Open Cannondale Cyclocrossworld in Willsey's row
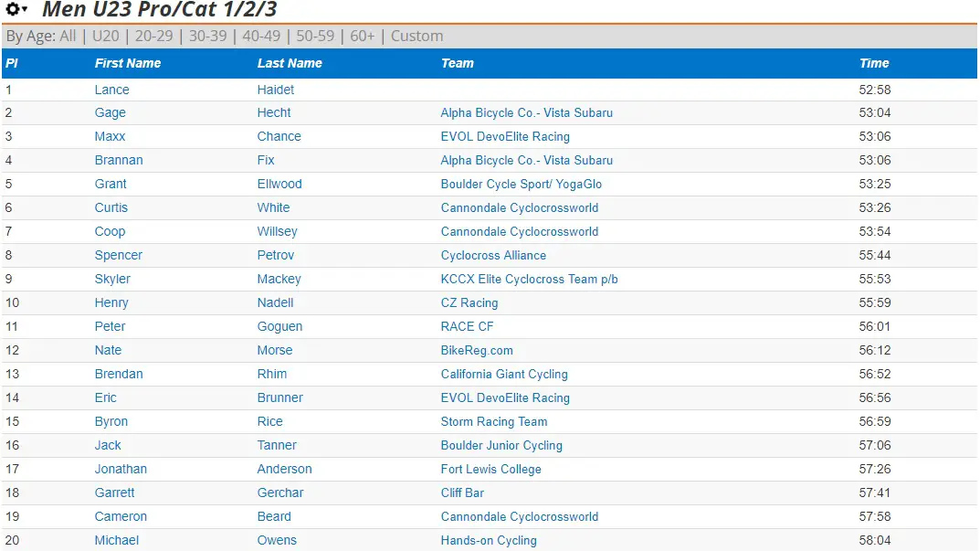This screenshot has width=980, height=551. tap(520, 232)
